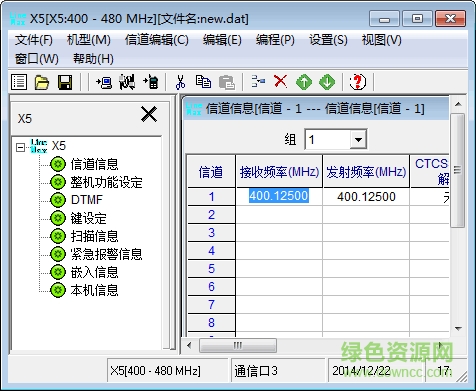Click receive frequency cell 400.12500 highlighted
476x391 pixels.
click(x=279, y=196)
